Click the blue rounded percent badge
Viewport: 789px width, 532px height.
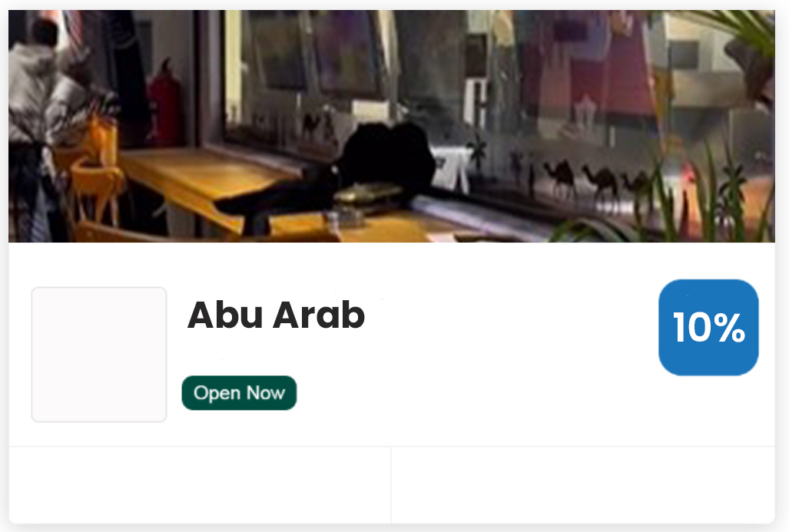click(708, 327)
